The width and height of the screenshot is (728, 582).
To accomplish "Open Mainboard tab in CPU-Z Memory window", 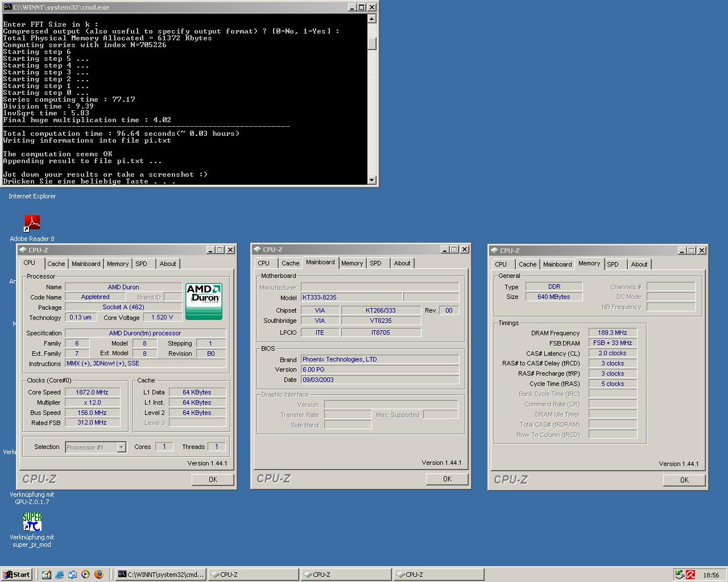I will [557, 264].
